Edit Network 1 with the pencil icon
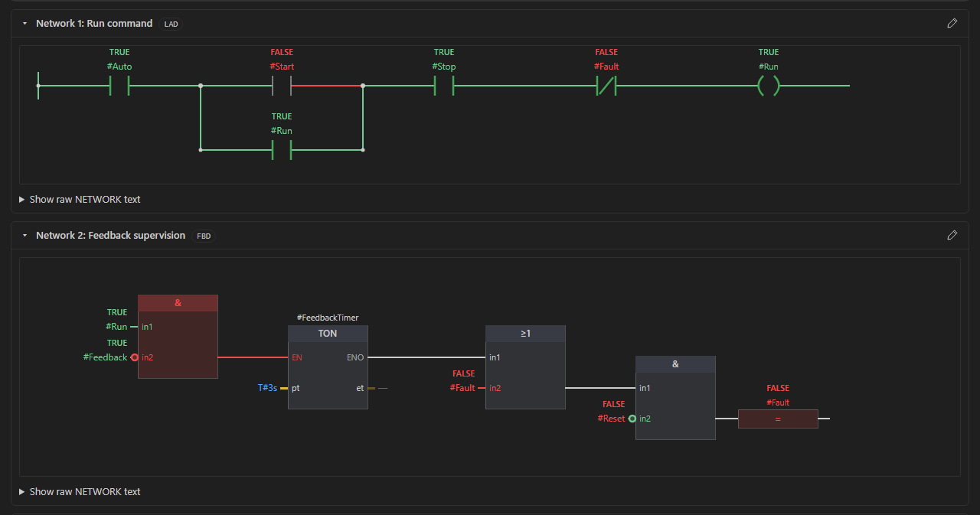 point(952,23)
